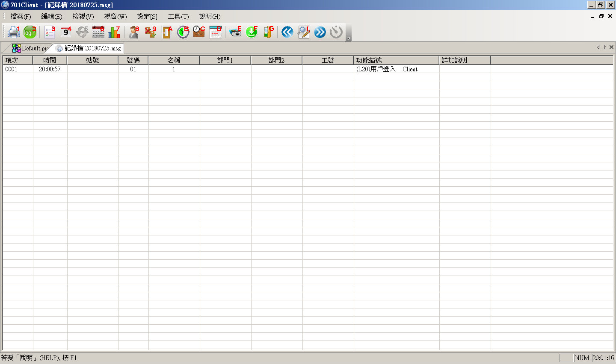Click the 時間 column header
616x364 pixels.
50,60
